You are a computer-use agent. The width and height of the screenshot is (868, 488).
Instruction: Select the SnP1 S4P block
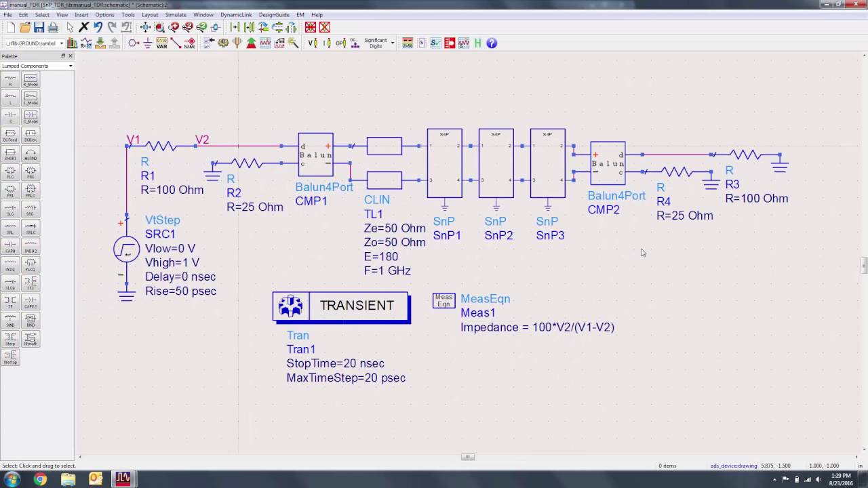click(x=444, y=163)
